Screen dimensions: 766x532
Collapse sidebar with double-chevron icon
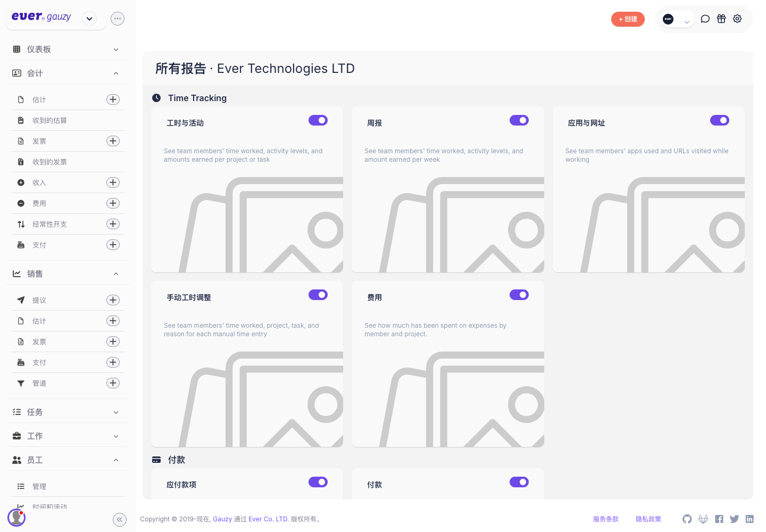tap(120, 520)
